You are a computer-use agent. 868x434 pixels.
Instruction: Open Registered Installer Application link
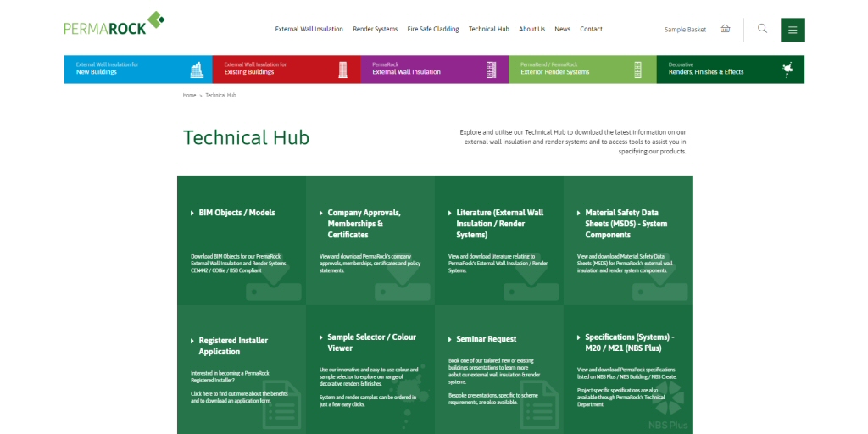pyautogui.click(x=233, y=346)
